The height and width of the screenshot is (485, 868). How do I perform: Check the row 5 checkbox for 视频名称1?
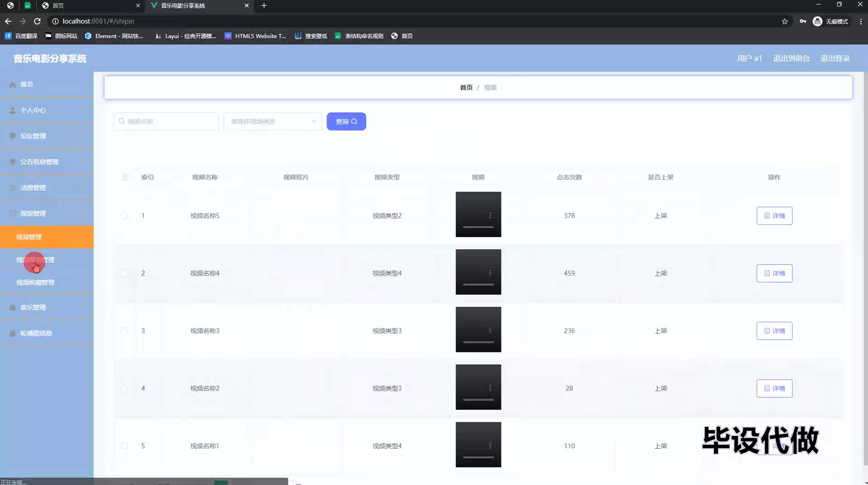pyautogui.click(x=124, y=446)
